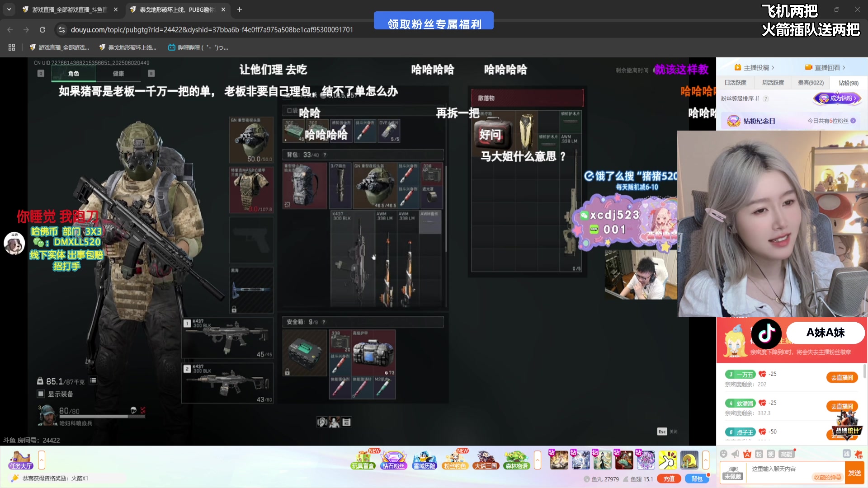Switch to the 钻粉(98) tab
This screenshot has height=488, width=868.
849,83
